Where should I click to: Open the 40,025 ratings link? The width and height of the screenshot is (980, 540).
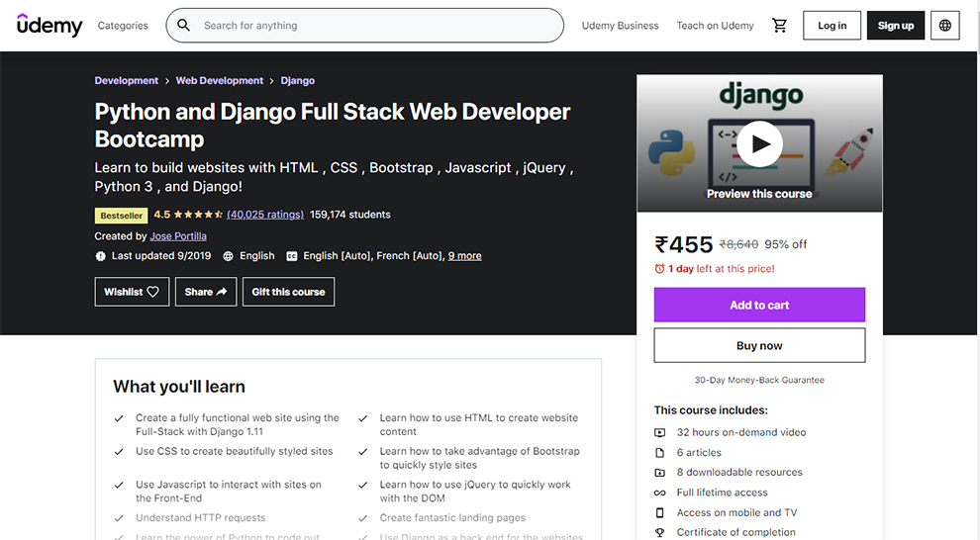tap(265, 215)
